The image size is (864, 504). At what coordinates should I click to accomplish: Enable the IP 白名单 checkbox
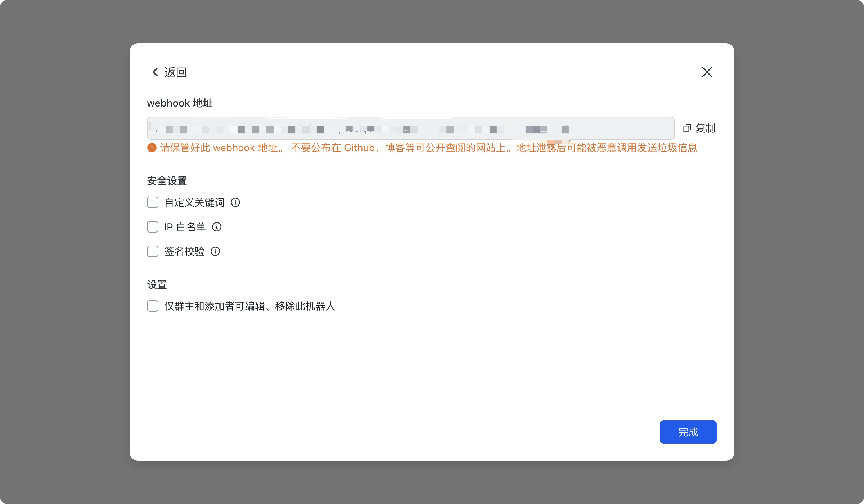coord(153,227)
